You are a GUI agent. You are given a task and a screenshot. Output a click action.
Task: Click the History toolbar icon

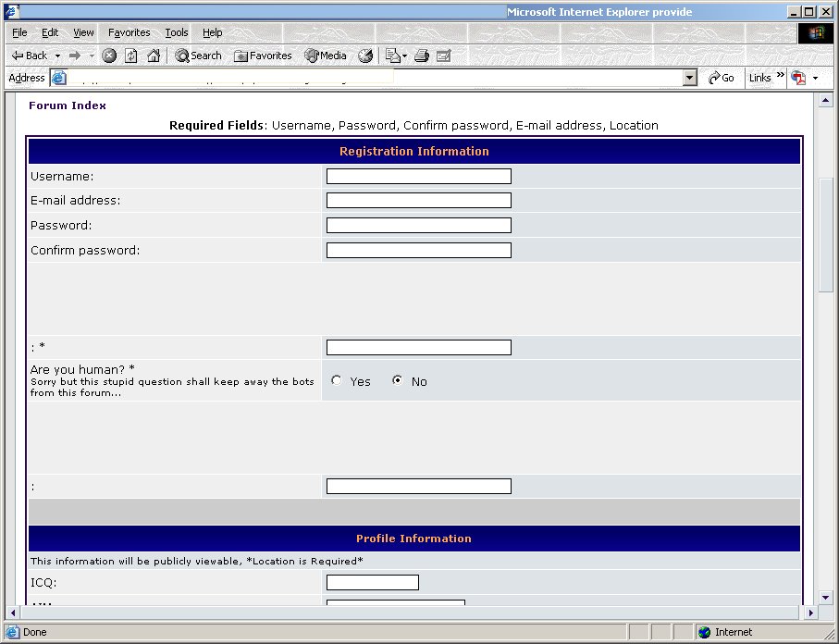click(365, 56)
